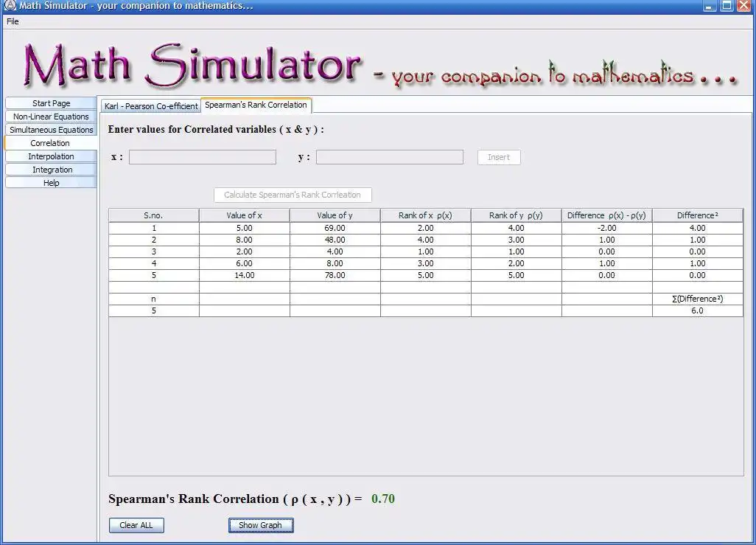Select the sum value 6.0 cell
The width and height of the screenshot is (756, 545).
[x=698, y=311]
